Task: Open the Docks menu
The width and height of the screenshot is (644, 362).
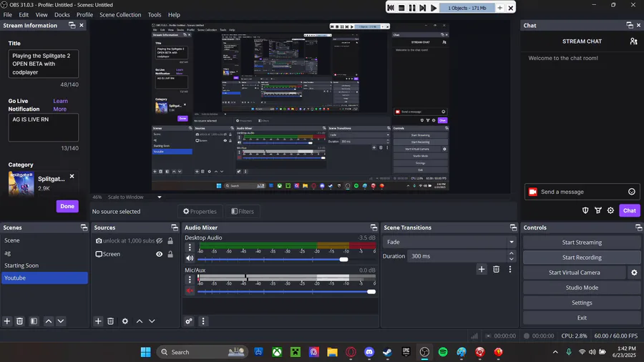Action: click(62, 15)
